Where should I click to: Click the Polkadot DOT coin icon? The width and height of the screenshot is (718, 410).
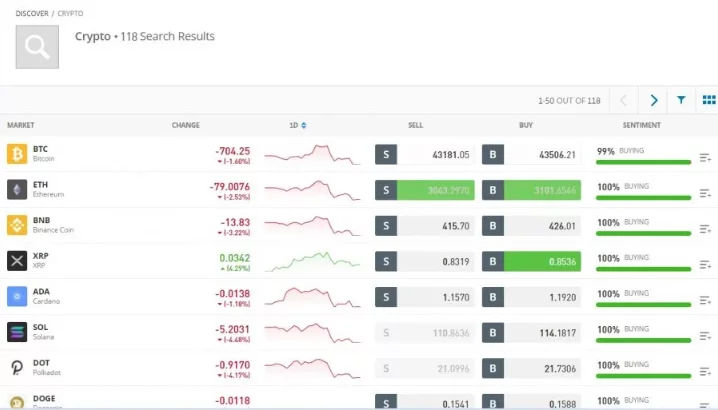[x=16, y=368]
